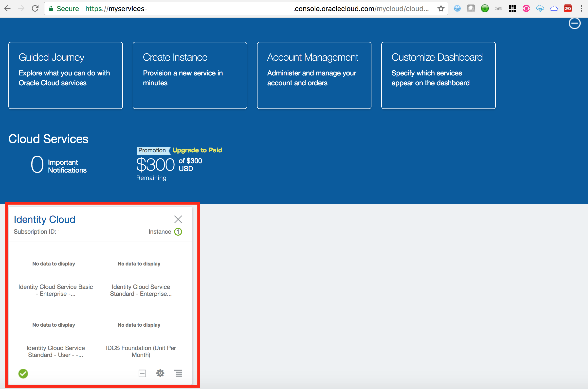Open the SAML extension icon

[498, 9]
